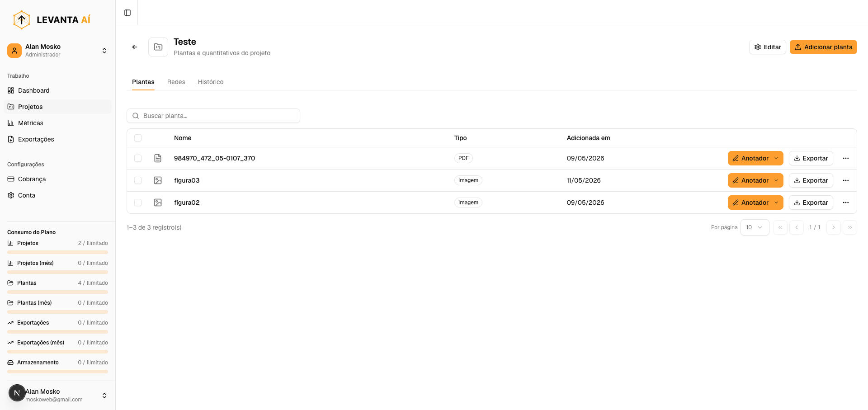This screenshot has width=868, height=410.
Task: Open Anotador dropdown arrow for figura03
Action: tap(776, 180)
